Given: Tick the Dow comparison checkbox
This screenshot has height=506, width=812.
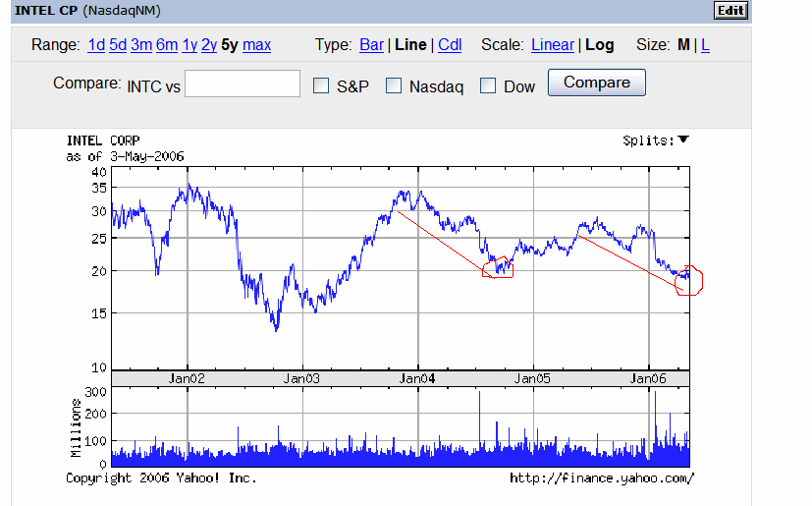Looking at the screenshot, I should pos(488,85).
